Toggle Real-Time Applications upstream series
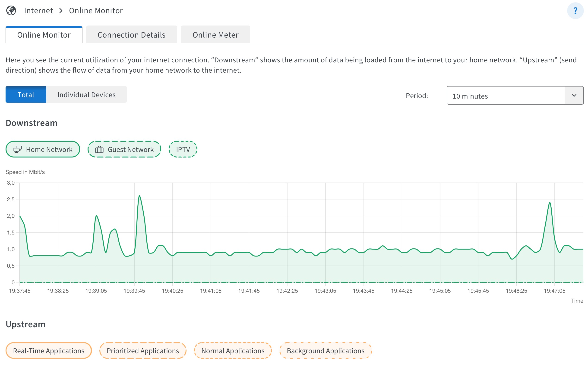This screenshot has height=366, width=588. pos(49,350)
